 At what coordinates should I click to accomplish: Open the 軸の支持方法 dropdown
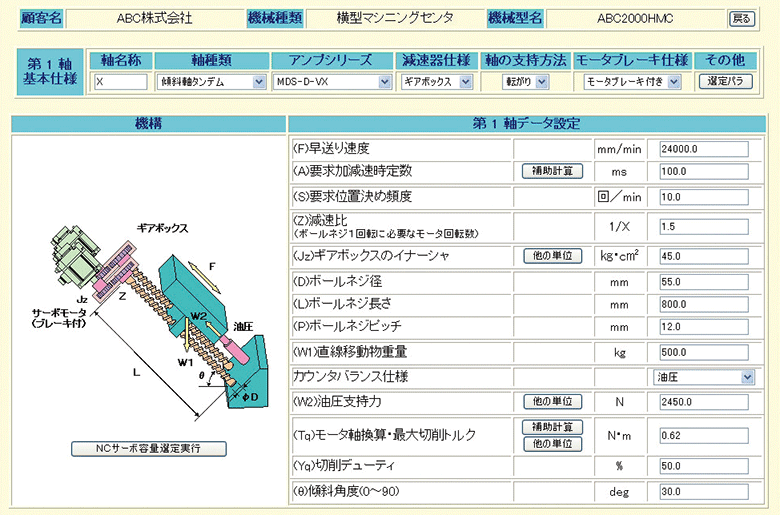tap(525, 81)
